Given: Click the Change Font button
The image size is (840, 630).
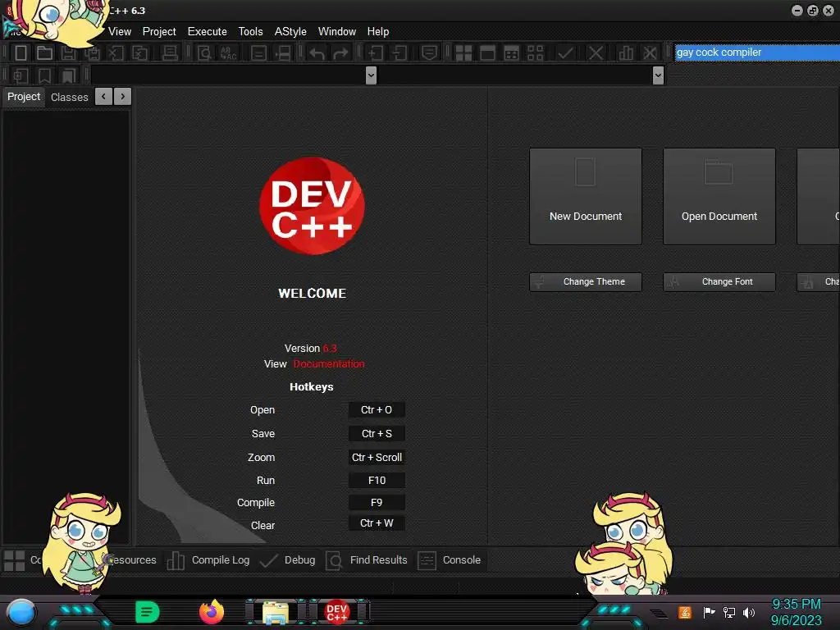Looking at the screenshot, I should point(719,282).
